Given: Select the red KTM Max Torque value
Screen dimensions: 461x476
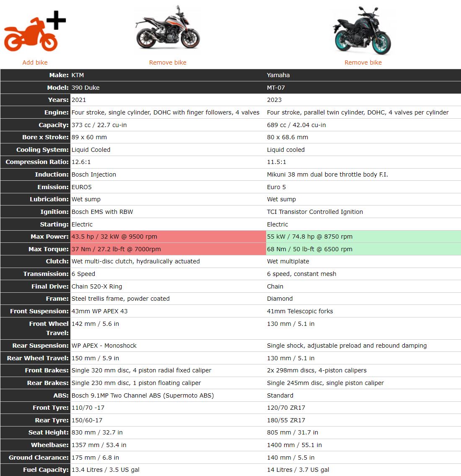Looking at the screenshot, I should tap(116, 249).
